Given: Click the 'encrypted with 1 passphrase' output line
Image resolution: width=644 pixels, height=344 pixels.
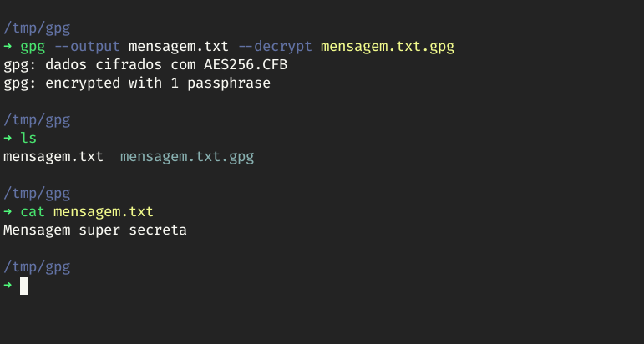Looking at the screenshot, I should point(137,83).
